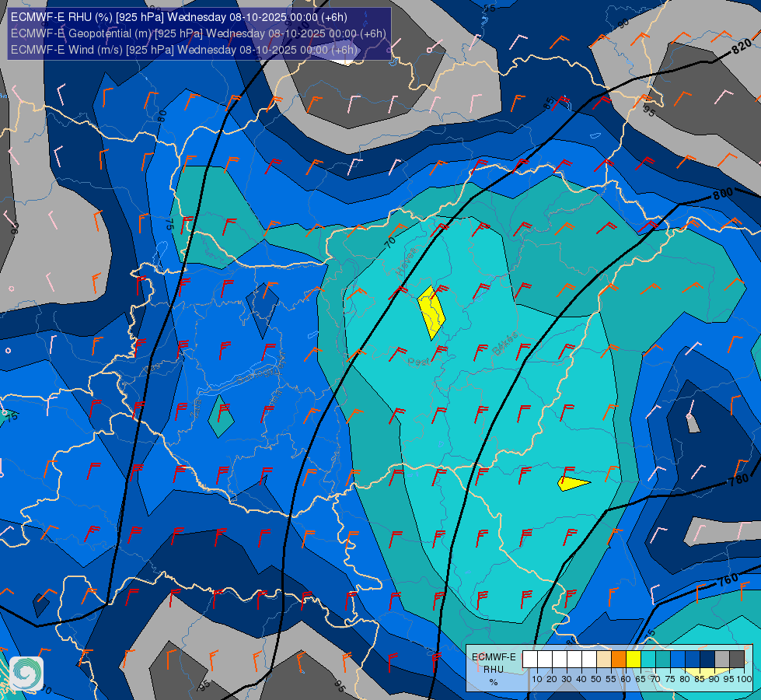Select the RHU (%) 925 hPa title line

[x=179, y=17]
